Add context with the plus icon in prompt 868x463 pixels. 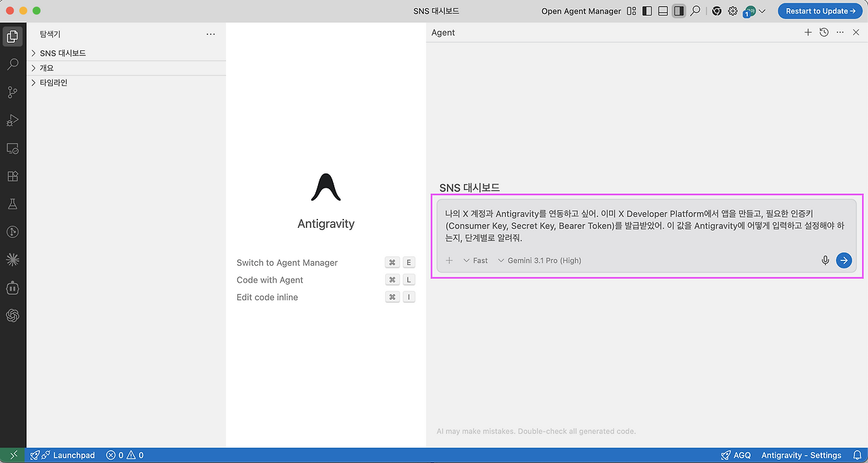(x=449, y=260)
